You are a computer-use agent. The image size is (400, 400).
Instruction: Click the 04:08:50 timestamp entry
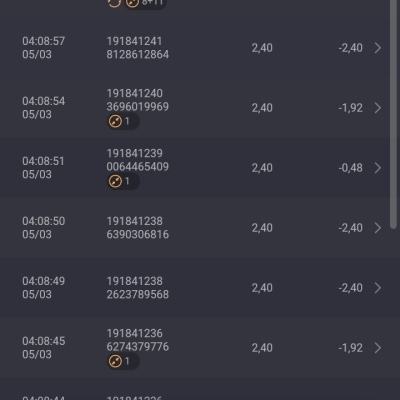click(44, 228)
